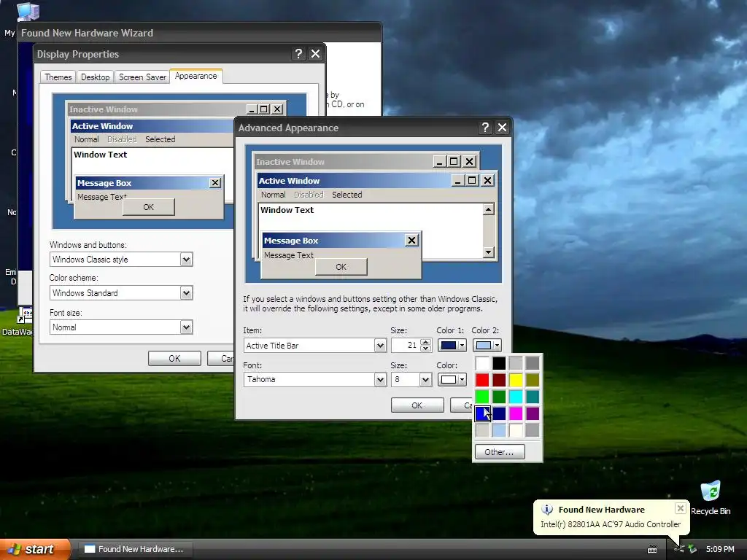The width and height of the screenshot is (747, 560).
Task: Activate Found New Hardware taskbar button
Action: [134, 549]
